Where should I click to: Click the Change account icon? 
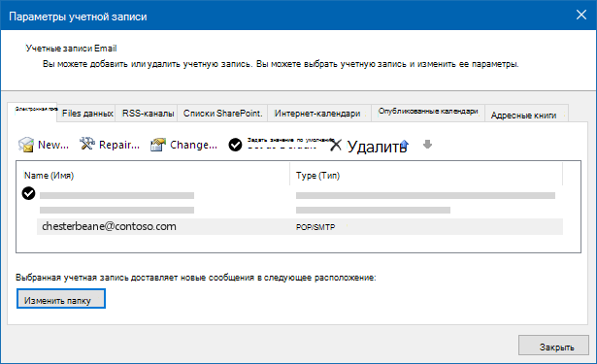158,145
